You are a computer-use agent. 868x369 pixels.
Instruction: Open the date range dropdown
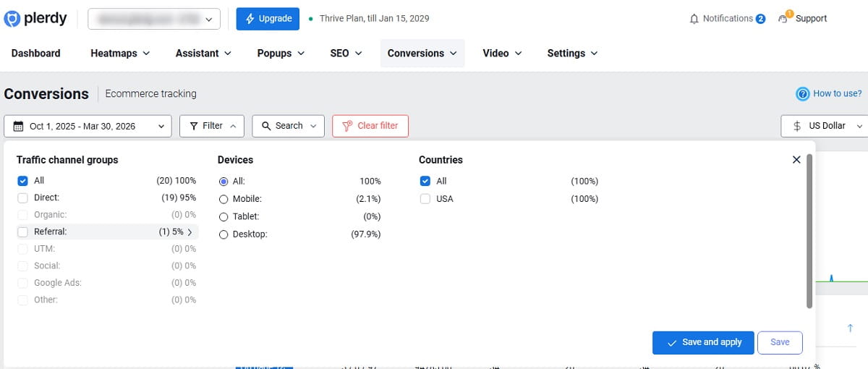88,126
